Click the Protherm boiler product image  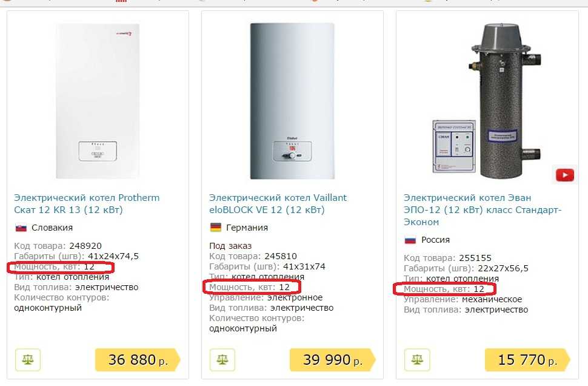(x=98, y=100)
